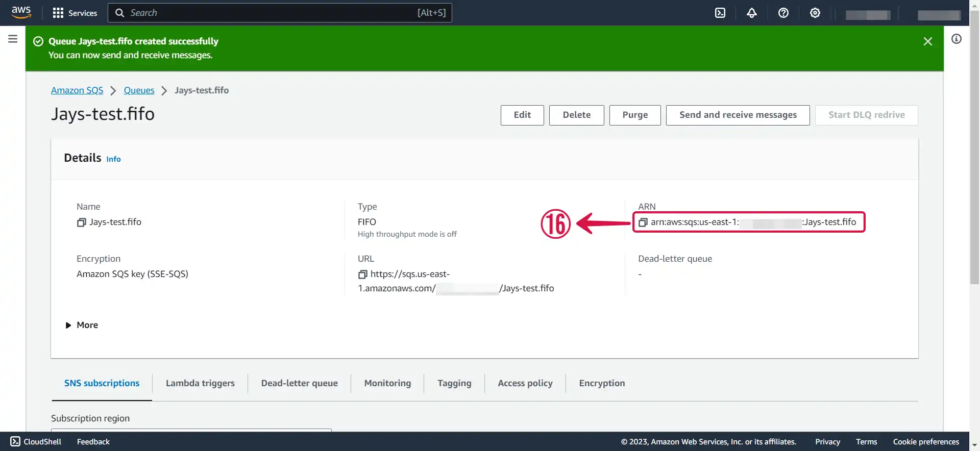Open the hamburger side navigation
Viewport: 980px width, 451px height.
click(x=13, y=39)
